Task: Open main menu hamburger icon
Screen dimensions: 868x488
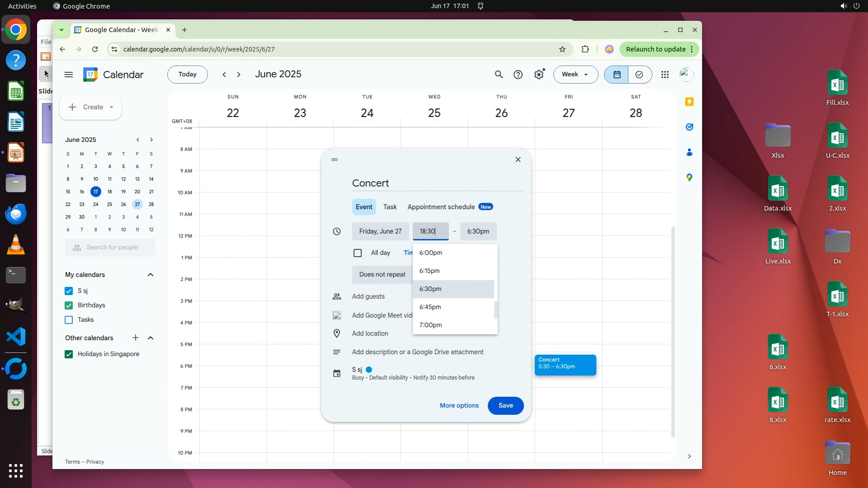Action: 69,75
